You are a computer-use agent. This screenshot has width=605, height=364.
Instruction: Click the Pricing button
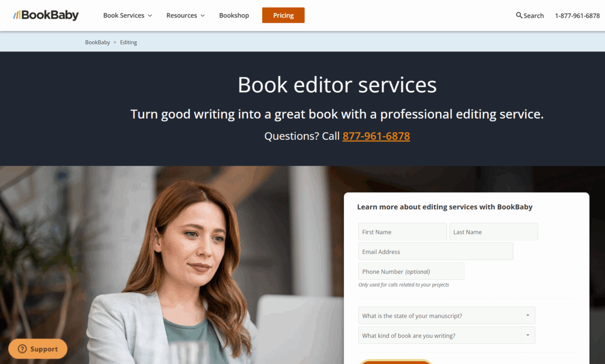[x=283, y=16]
